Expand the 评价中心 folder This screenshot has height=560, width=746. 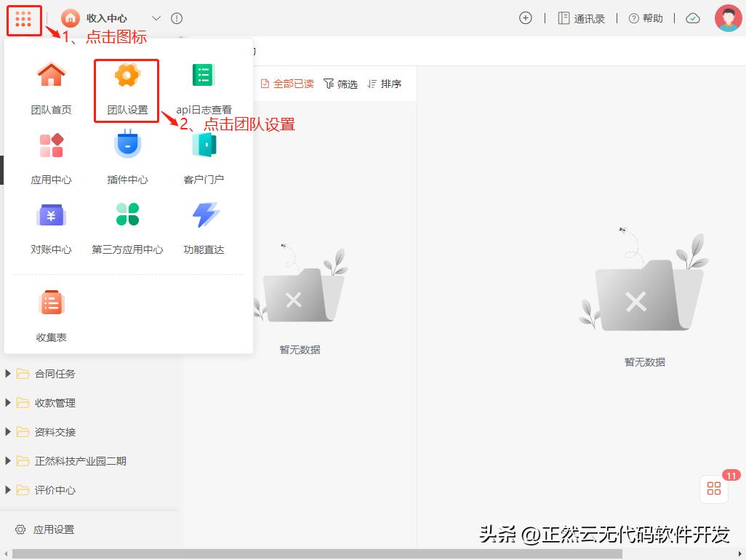tap(8, 489)
